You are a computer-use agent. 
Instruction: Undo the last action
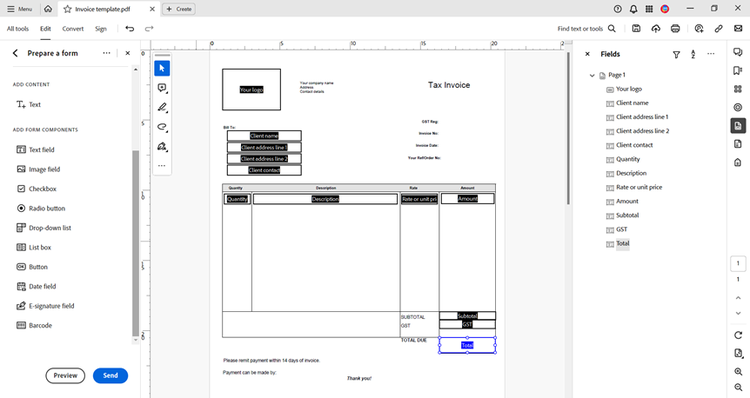click(x=130, y=29)
